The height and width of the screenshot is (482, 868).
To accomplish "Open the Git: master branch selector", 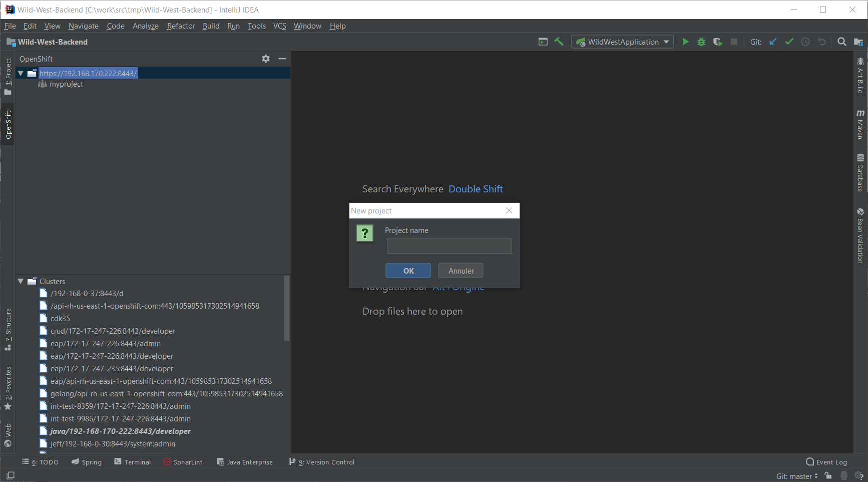I will 797,476.
